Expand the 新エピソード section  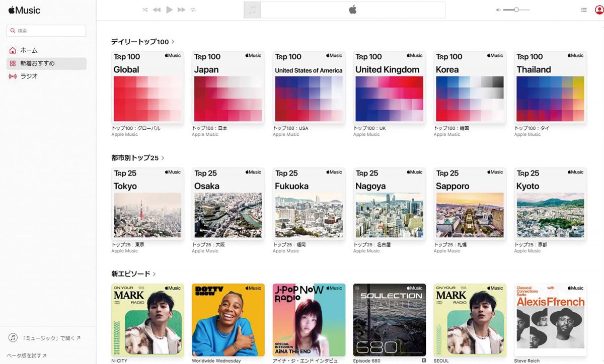point(133,274)
